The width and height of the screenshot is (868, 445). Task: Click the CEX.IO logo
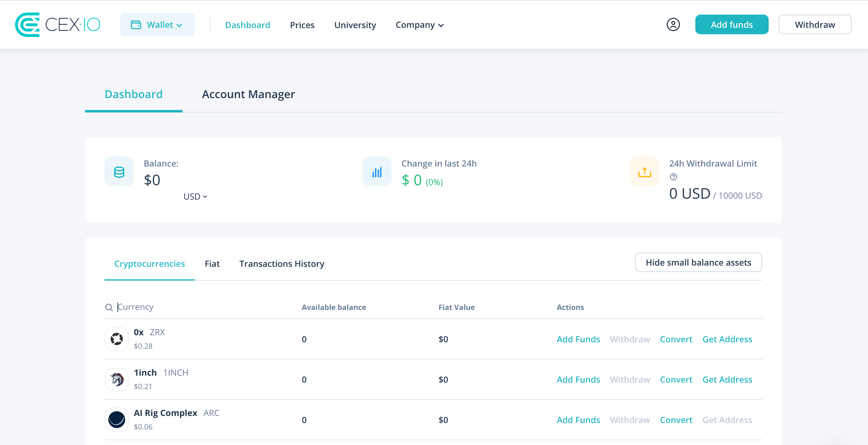58,24
